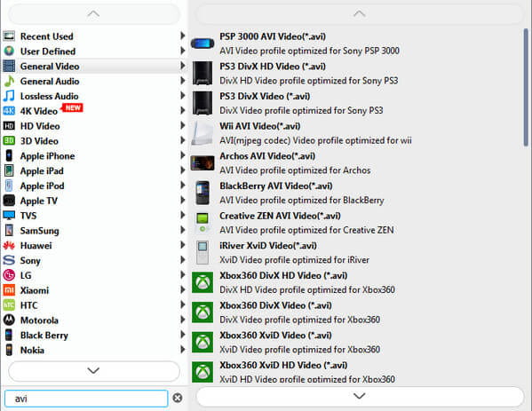Viewport: 532px width, 411px height.
Task: Click the Xbox360 DivX HD Video icon
Action: [x=202, y=282]
